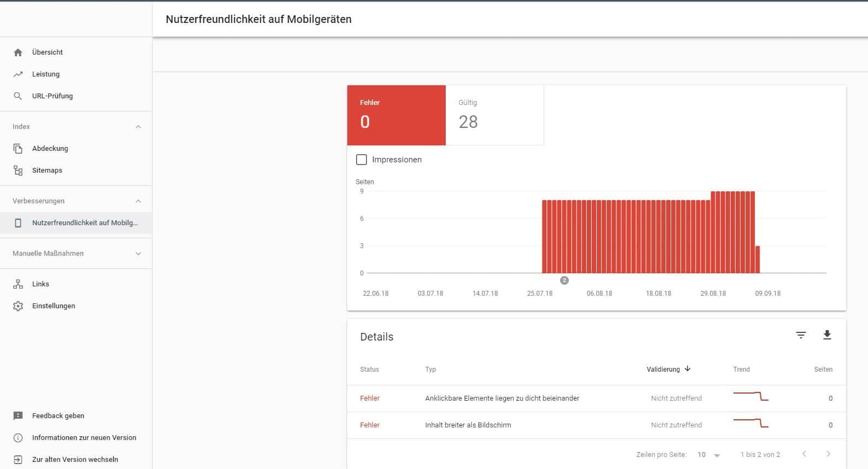Click the short last red bar in chart
This screenshot has width=868, height=469.
[x=758, y=260]
